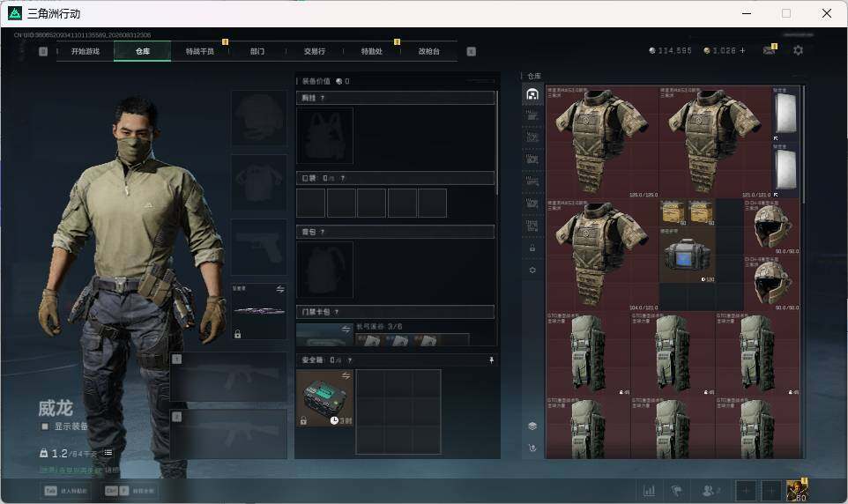Open the mail inbox icon
This screenshot has height=504, width=848.
pos(769,49)
